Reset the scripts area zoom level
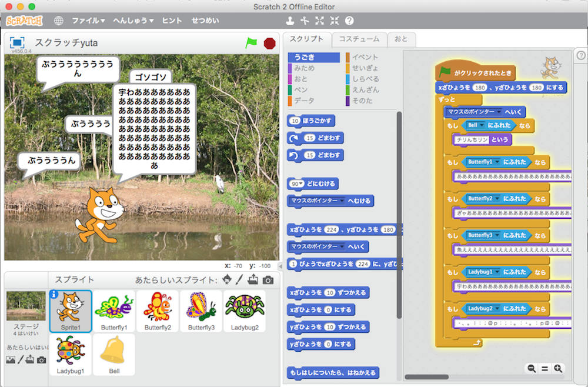This screenshot has height=387, width=588. point(545,368)
